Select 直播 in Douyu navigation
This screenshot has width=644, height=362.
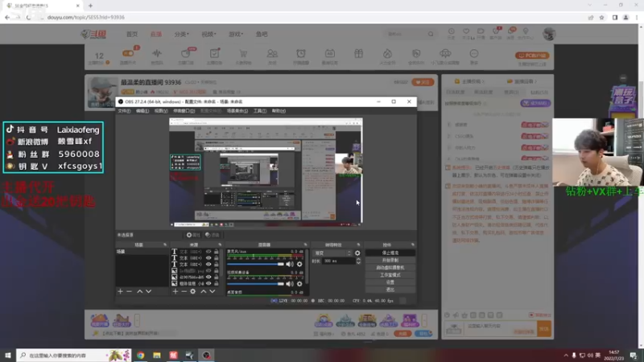point(155,34)
